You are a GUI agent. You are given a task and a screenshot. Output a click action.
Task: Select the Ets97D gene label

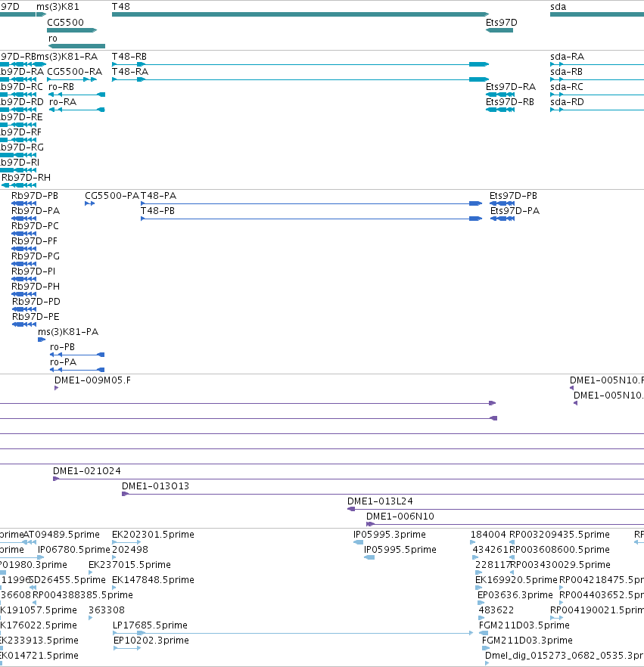click(x=502, y=23)
